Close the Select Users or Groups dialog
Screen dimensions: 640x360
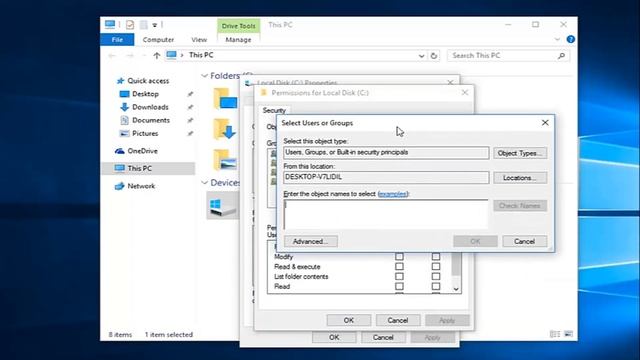pyautogui.click(x=545, y=122)
